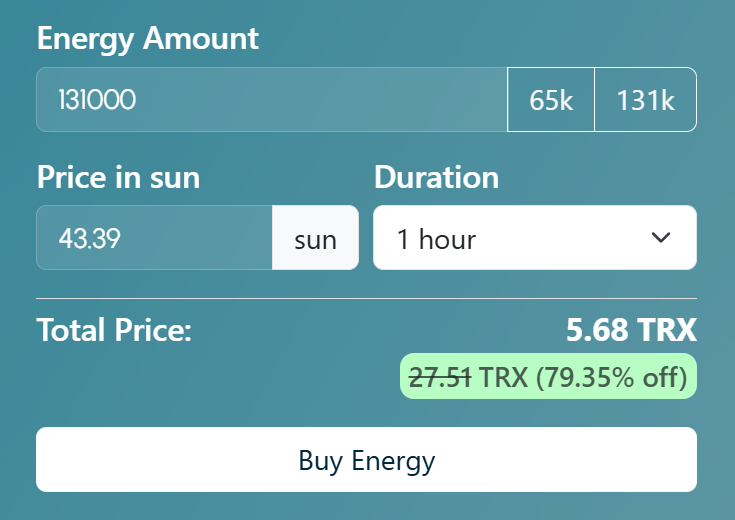
Task: Click the 5.68 TRX total amount
Action: pos(631,330)
